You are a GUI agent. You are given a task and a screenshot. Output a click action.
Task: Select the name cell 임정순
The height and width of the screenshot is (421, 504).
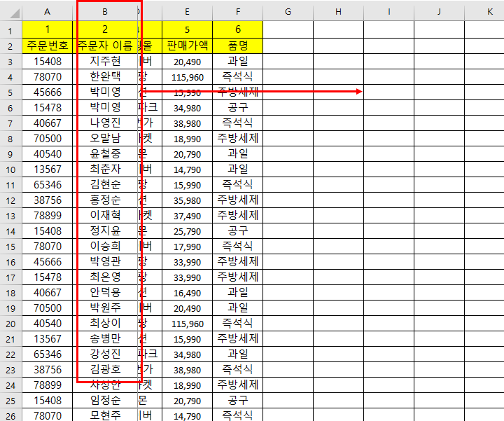coord(105,401)
